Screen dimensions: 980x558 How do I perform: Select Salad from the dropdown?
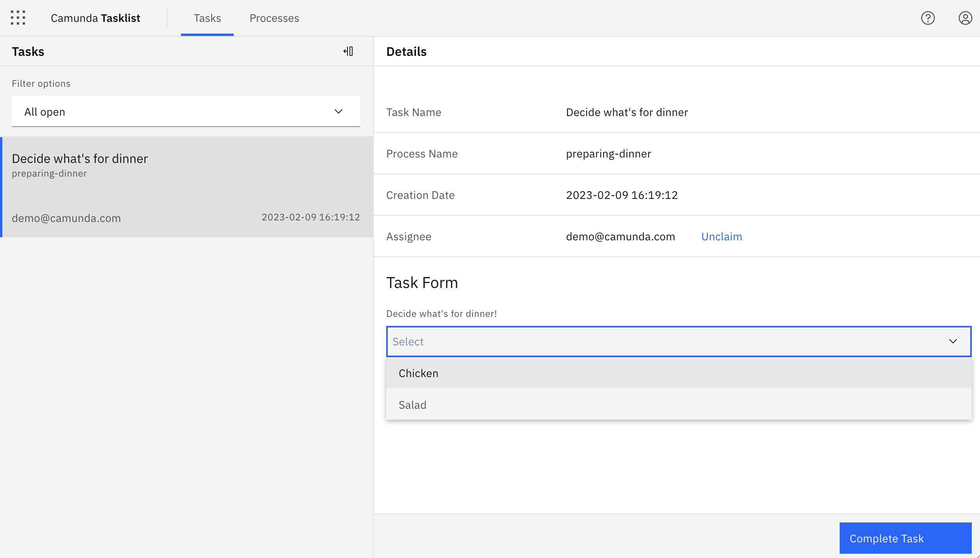click(x=412, y=405)
